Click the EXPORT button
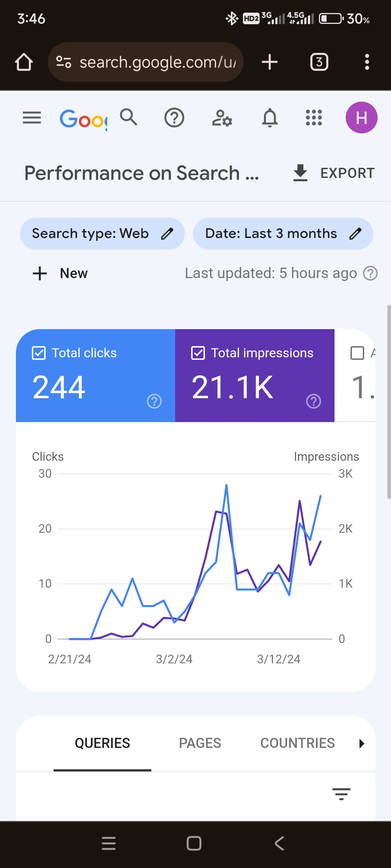Screen dimensions: 391x868 pyautogui.click(x=333, y=173)
